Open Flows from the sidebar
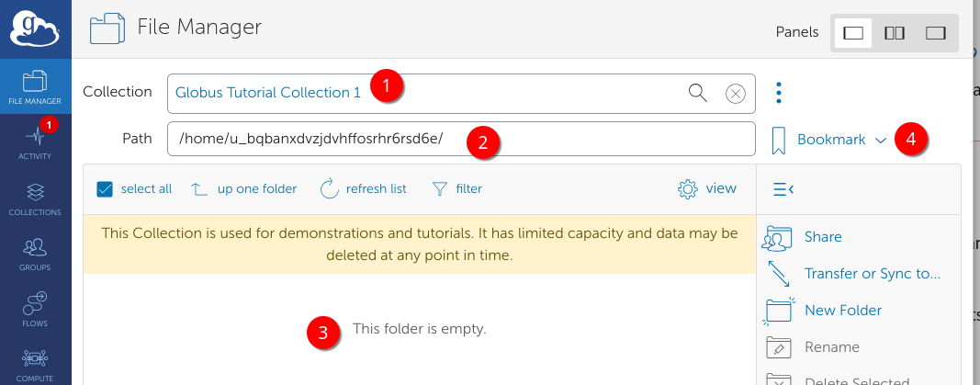 pyautogui.click(x=35, y=309)
